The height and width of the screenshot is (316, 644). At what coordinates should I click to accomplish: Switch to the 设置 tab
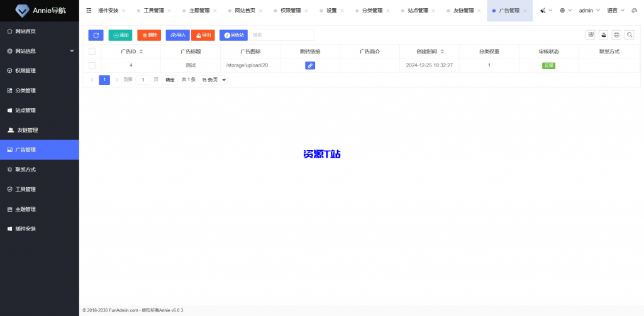pos(331,11)
